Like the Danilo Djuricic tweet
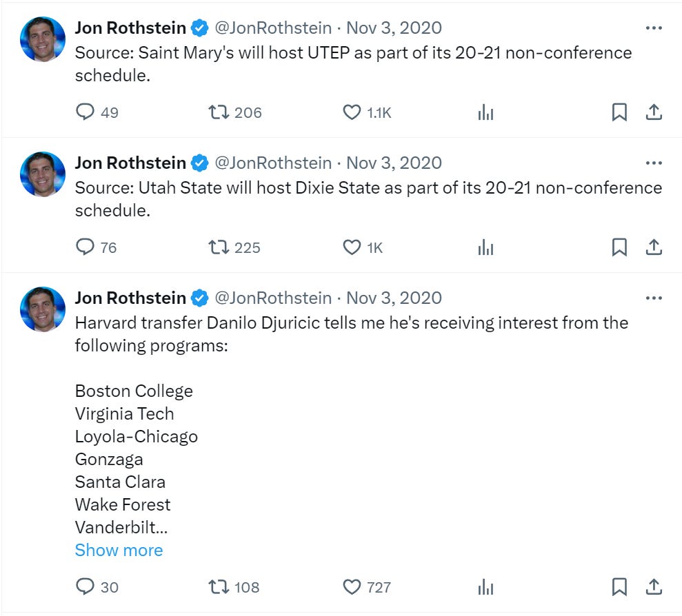Viewport: 682px width, 616px height. click(352, 586)
